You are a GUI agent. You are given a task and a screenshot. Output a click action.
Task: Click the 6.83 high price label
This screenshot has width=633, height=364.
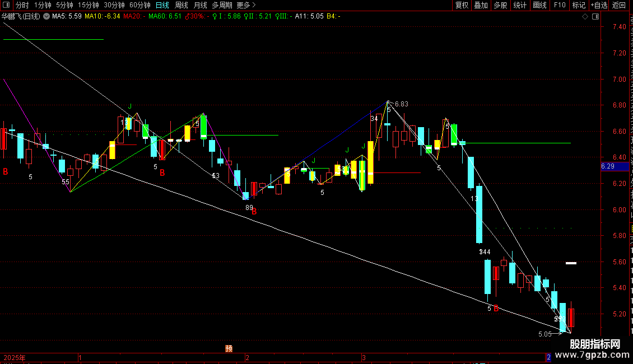(401, 104)
